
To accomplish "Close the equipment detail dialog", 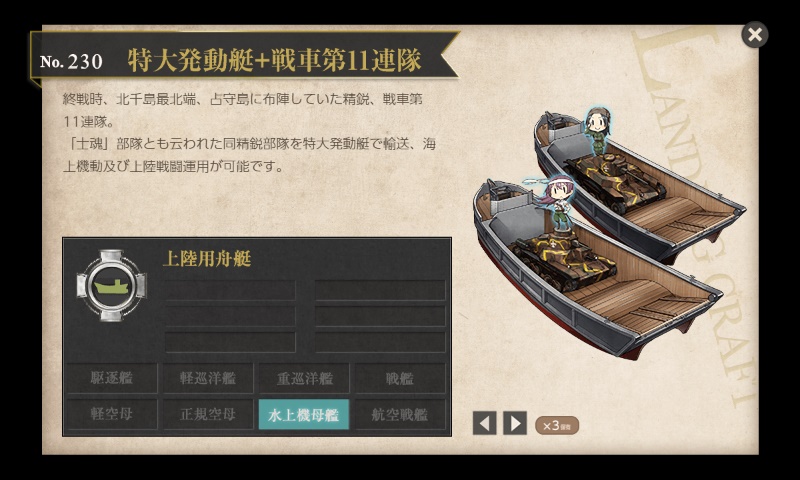I will tap(755, 35).
